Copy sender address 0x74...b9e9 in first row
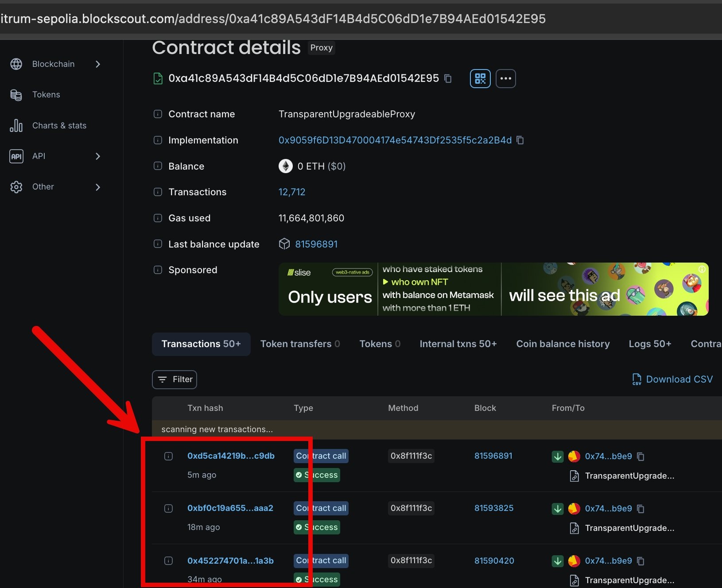The width and height of the screenshot is (722, 588). pos(640,456)
